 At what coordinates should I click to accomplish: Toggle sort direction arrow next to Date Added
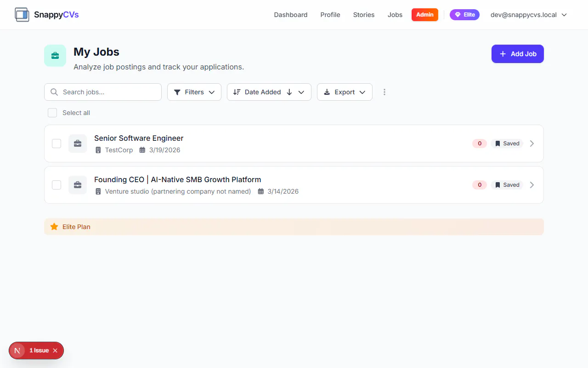tap(289, 92)
